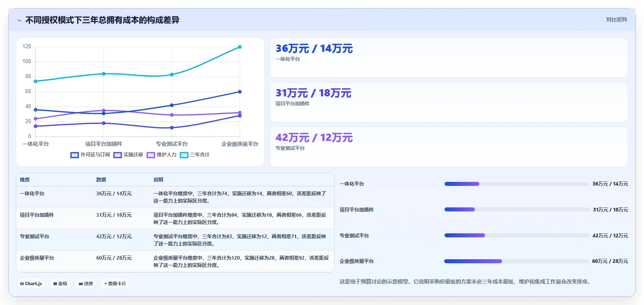Click 三年合计 point at 企业级质量平台 (120)

(240, 47)
